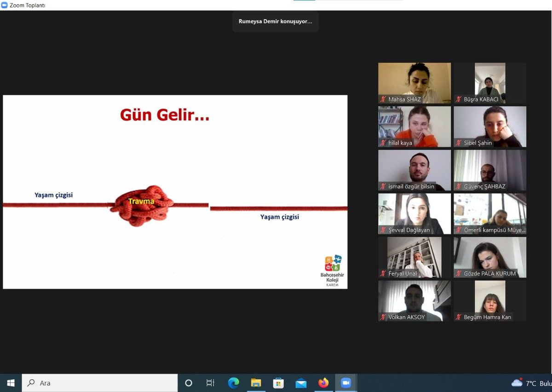Select Mahsa SHAZ video tile

pos(414,83)
